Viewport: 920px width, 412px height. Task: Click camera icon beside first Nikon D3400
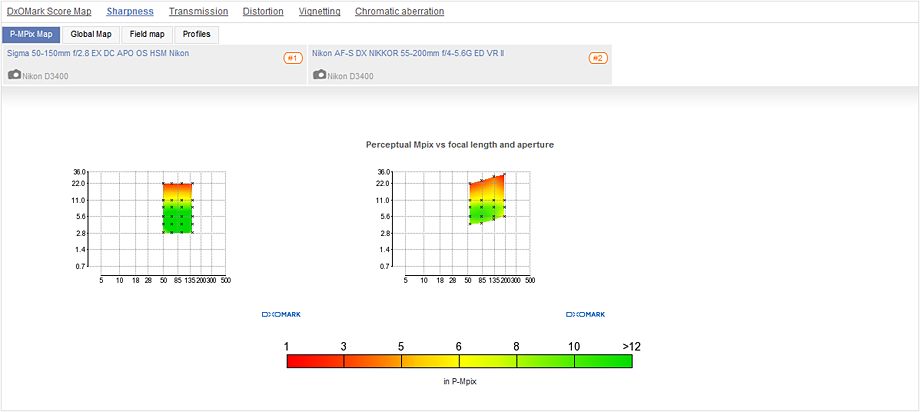click(15, 75)
